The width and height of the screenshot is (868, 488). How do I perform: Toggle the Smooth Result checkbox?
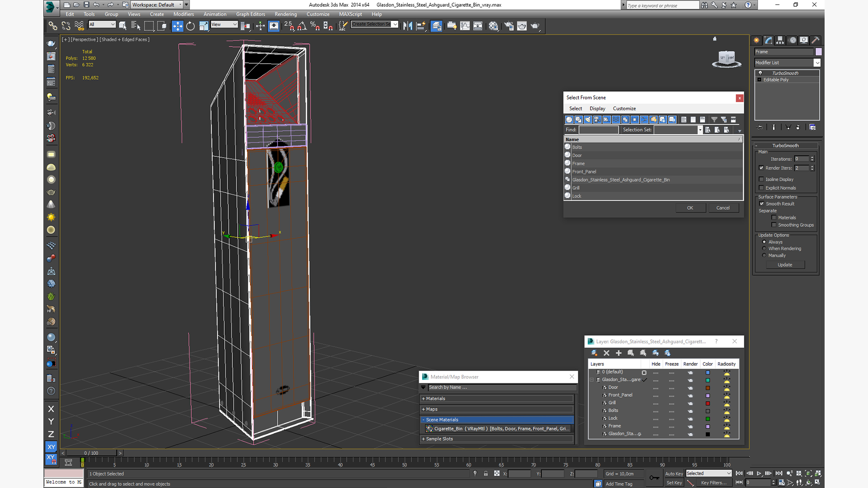(761, 204)
